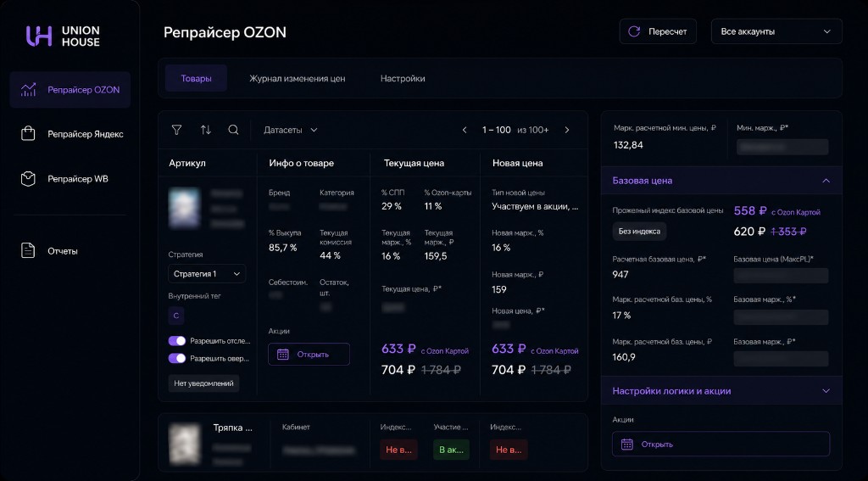This screenshot has width=868, height=481.
Task: Go to next page arrow
Action: tap(567, 130)
